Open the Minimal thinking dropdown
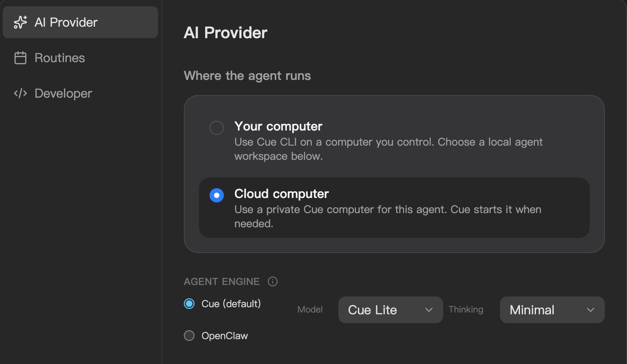This screenshot has height=364, width=627. tap(552, 310)
